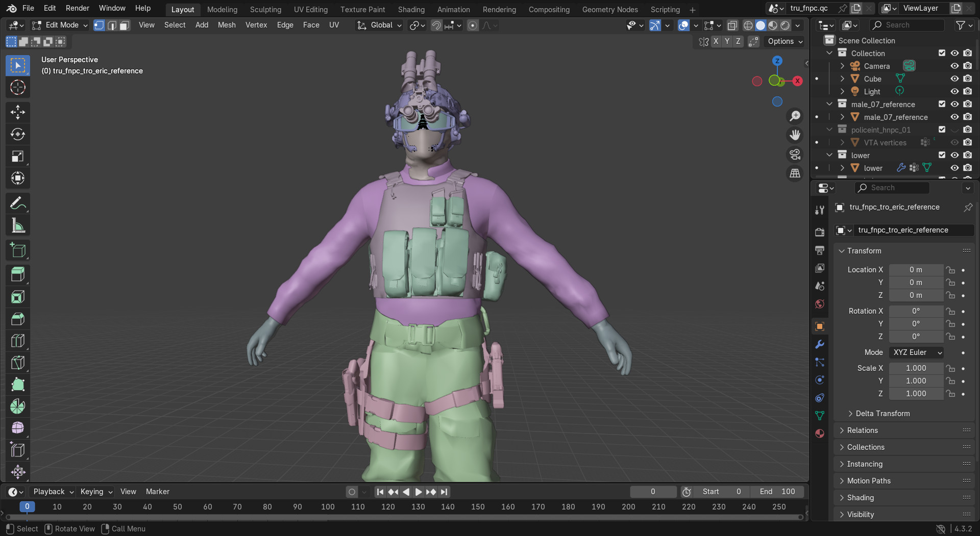Activate the Measure tool
The height and width of the screenshot is (536, 980).
pyautogui.click(x=18, y=225)
